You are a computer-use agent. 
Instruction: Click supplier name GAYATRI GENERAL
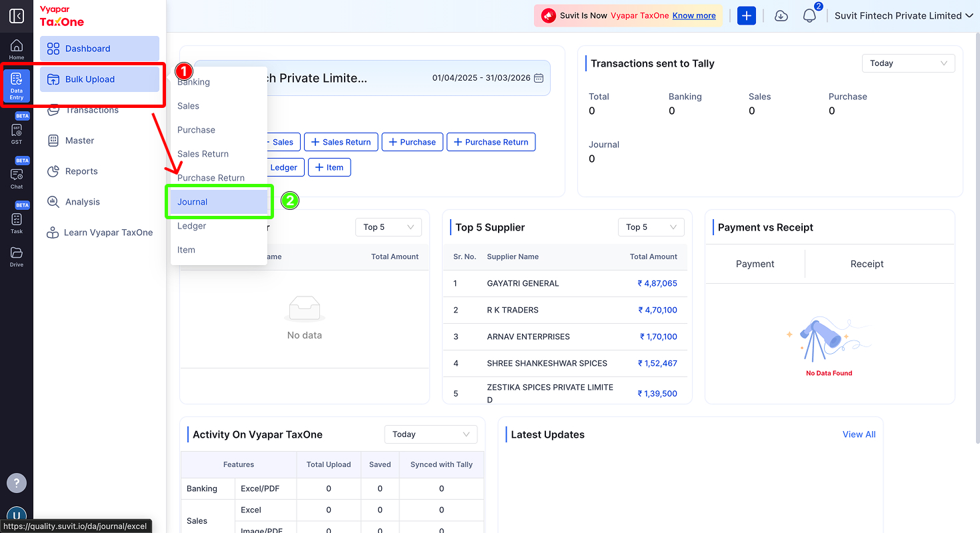coord(523,283)
